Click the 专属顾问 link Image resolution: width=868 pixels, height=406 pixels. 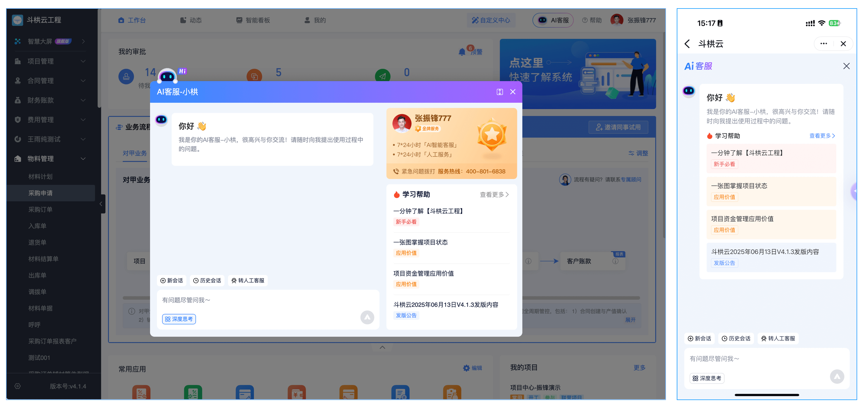631,180
